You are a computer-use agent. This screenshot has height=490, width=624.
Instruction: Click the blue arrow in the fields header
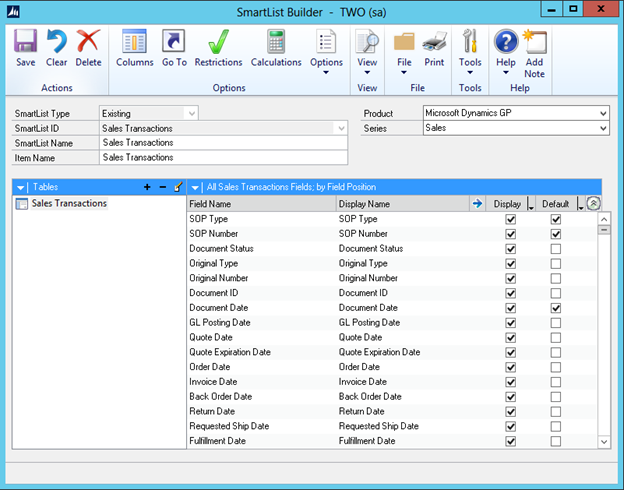(x=477, y=204)
